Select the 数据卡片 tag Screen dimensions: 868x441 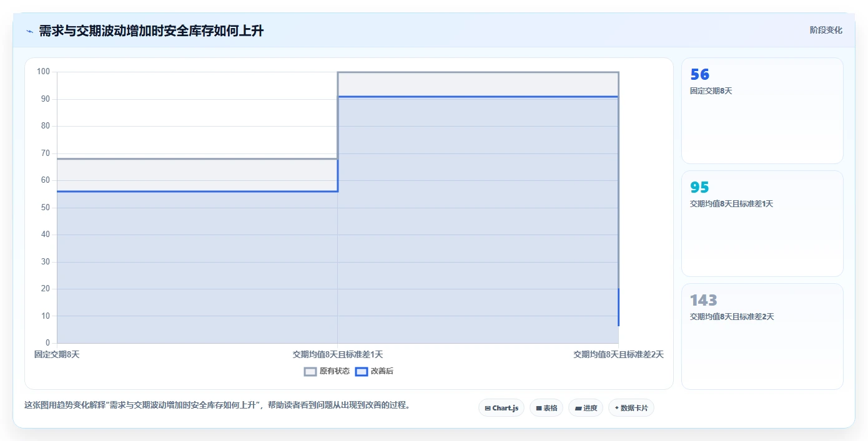[631, 408]
